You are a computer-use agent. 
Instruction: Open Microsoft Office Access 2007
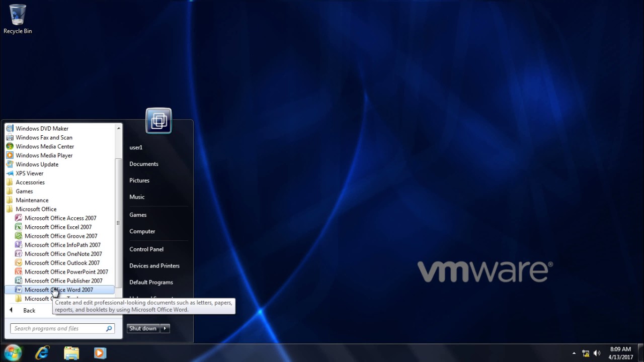(59, 218)
